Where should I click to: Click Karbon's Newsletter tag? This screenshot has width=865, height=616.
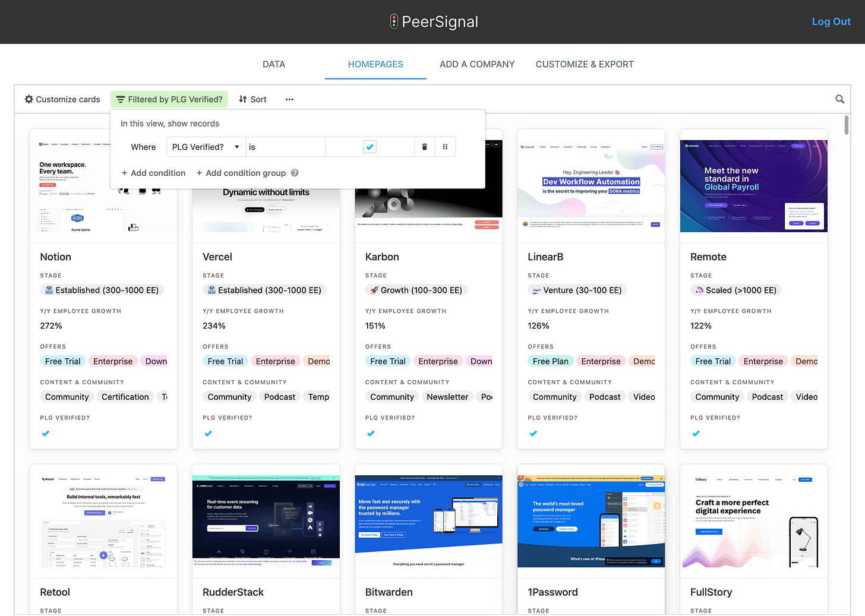click(x=447, y=397)
